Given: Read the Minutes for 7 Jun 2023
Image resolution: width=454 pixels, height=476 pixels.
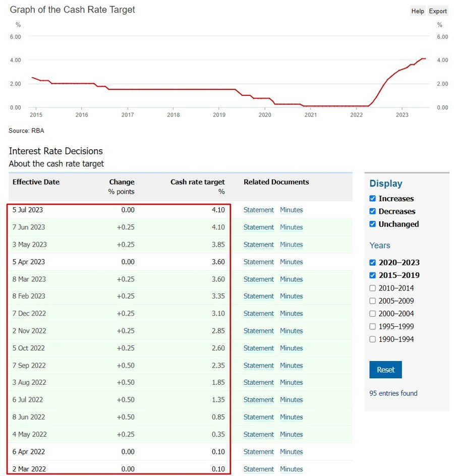Looking at the screenshot, I should point(292,227).
